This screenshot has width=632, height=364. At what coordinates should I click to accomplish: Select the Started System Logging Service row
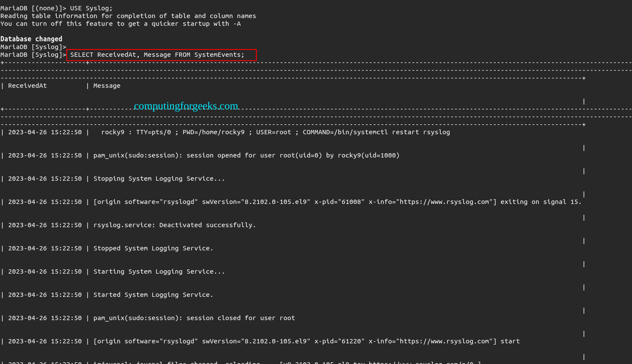[153, 294]
